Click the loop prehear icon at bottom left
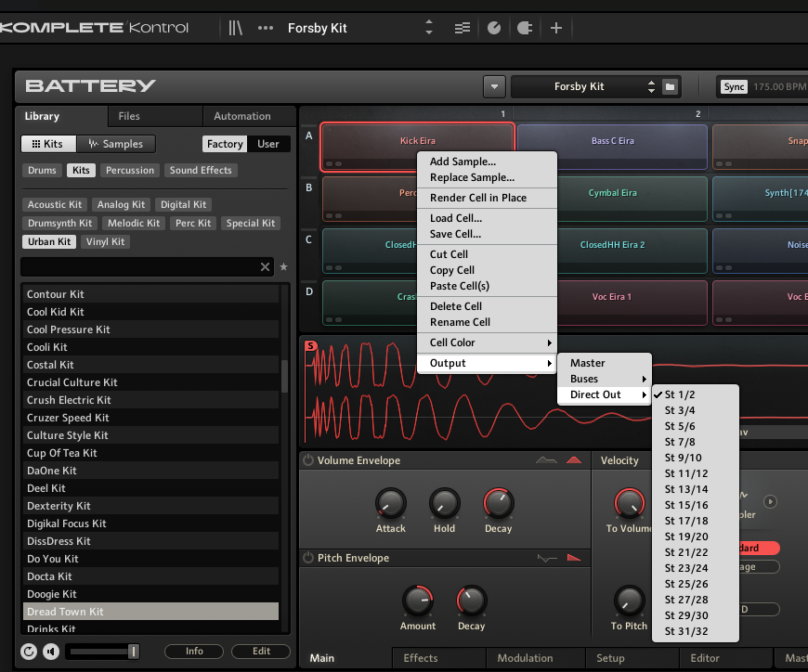808x672 pixels. pos(29,652)
